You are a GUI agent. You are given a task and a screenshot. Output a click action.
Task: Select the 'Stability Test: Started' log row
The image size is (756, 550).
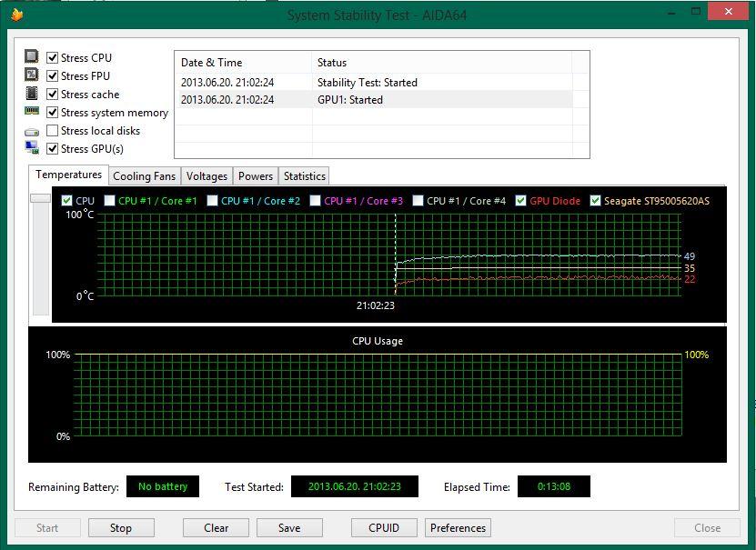(x=373, y=83)
